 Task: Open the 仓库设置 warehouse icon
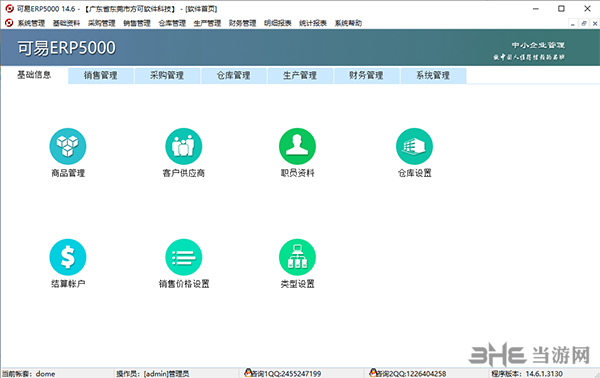tap(414, 147)
